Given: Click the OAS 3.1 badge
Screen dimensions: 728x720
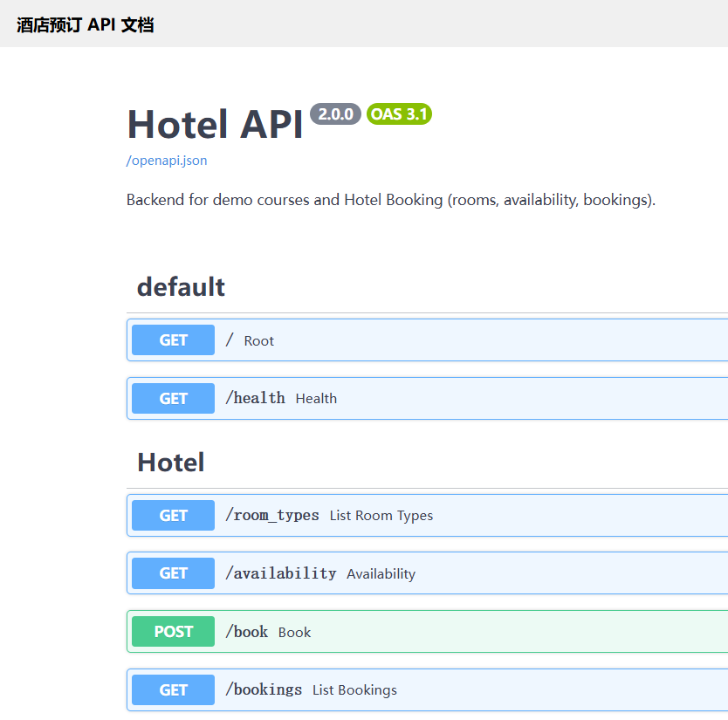Looking at the screenshot, I should (399, 114).
